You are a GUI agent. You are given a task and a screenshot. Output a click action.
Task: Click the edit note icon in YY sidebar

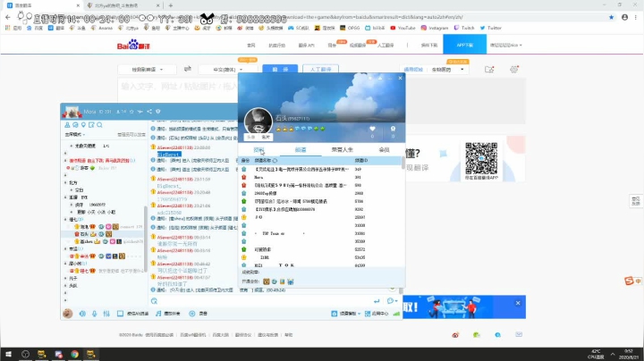[x=91, y=125]
